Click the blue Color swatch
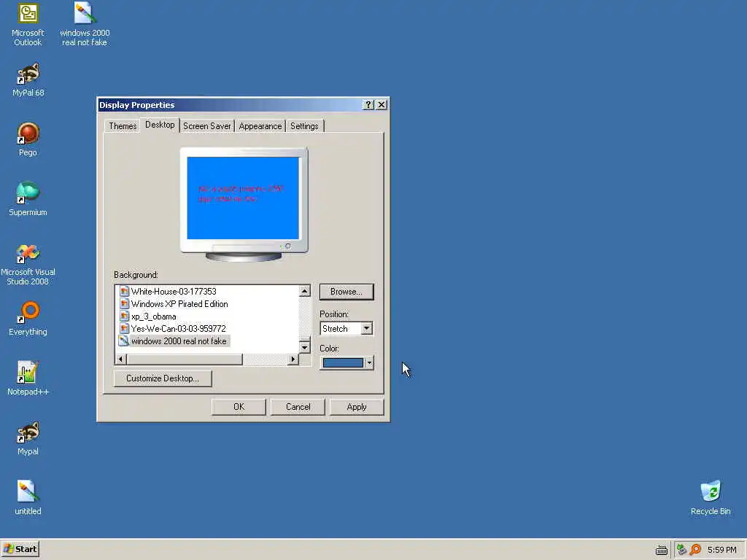Image resolution: width=747 pixels, height=560 pixels. point(343,363)
